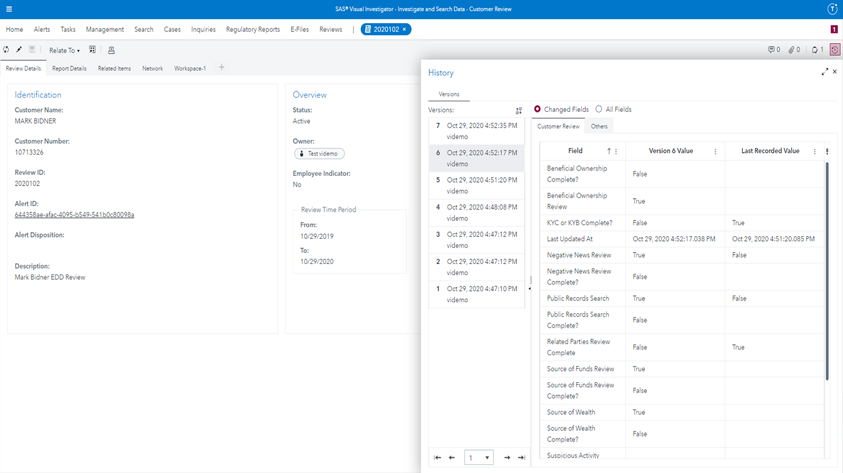Image resolution: width=843 pixels, height=473 pixels.
Task: Select the Versions tab in History
Action: click(448, 94)
